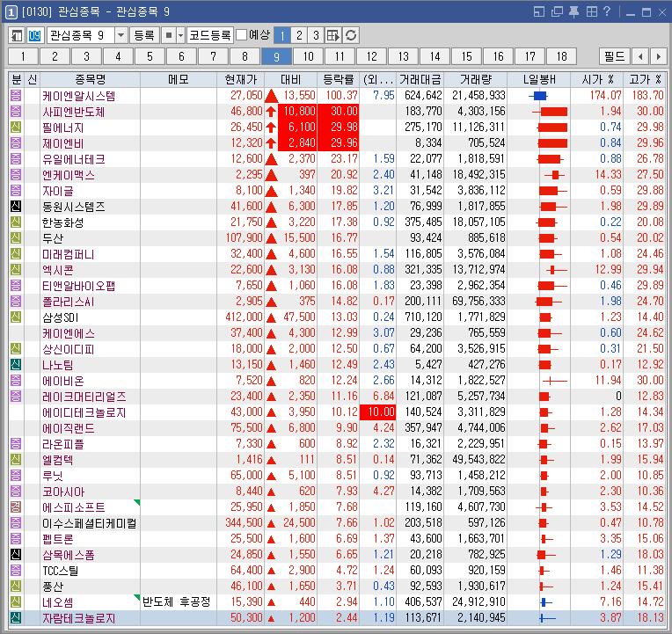
Task: Select the TCC스틸 stock name
Action: pos(61,571)
